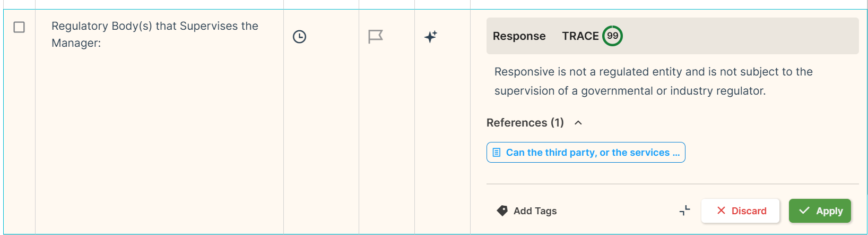Click the green 99 TRACE score circle
The width and height of the screenshot is (868, 235).
pyautogui.click(x=613, y=36)
